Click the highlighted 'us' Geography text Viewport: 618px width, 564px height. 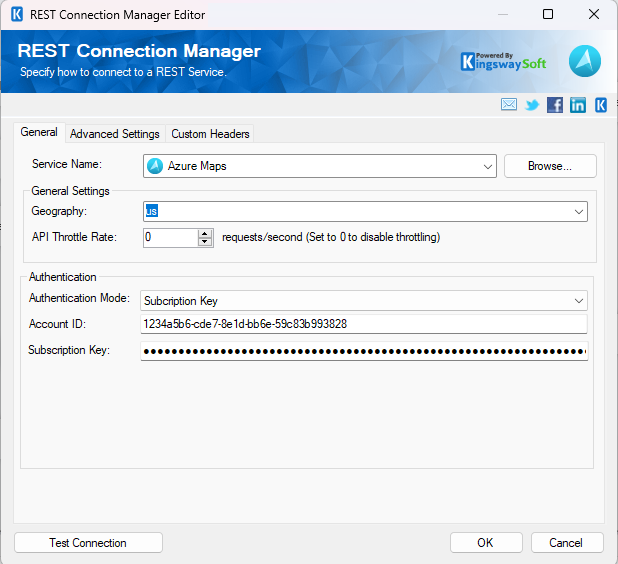[152, 211]
